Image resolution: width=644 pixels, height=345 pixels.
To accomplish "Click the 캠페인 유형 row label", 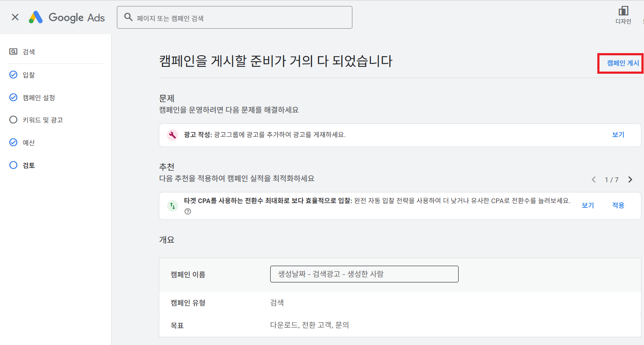I will [x=188, y=303].
